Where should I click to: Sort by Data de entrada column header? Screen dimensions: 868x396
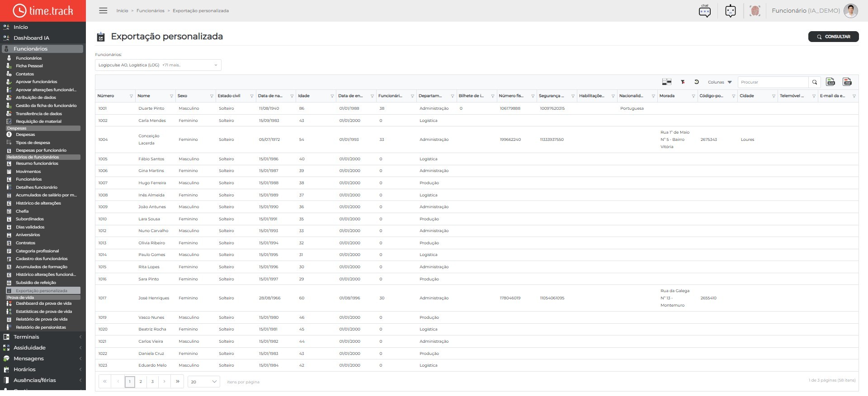[350, 96]
